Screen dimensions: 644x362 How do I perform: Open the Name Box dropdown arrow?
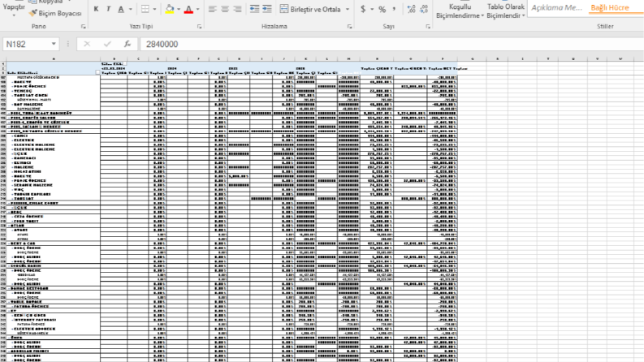(54, 44)
